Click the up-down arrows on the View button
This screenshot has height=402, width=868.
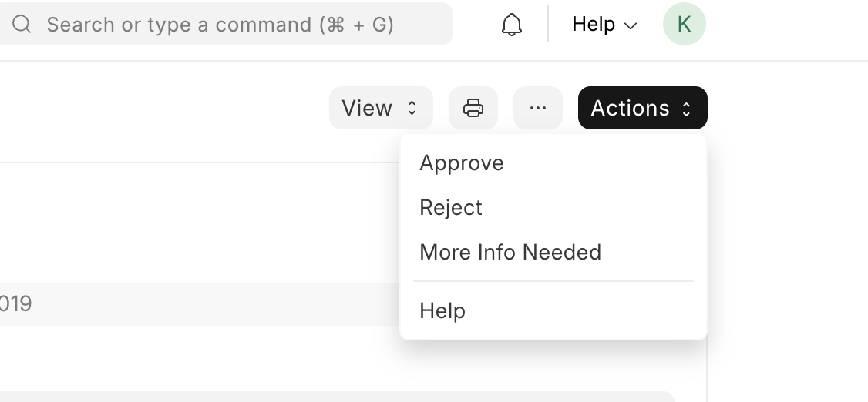pyautogui.click(x=412, y=108)
